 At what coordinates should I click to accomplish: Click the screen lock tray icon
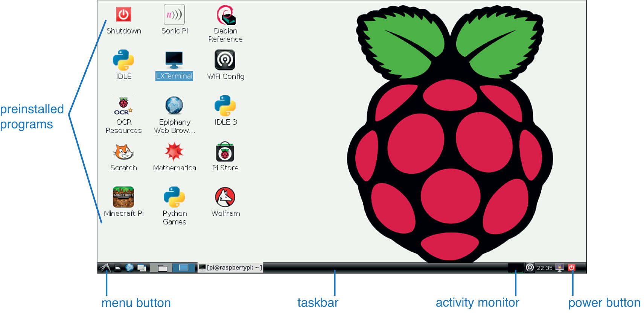pos(560,268)
